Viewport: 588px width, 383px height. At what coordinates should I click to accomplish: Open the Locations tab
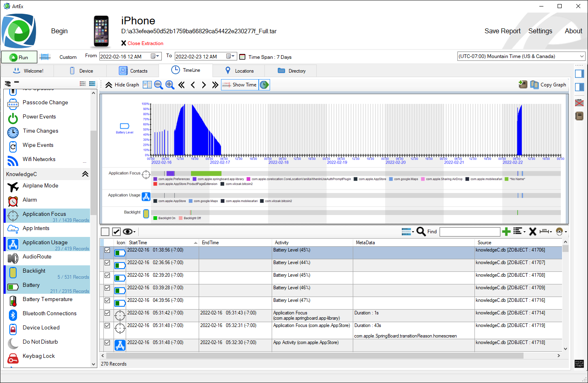click(239, 71)
